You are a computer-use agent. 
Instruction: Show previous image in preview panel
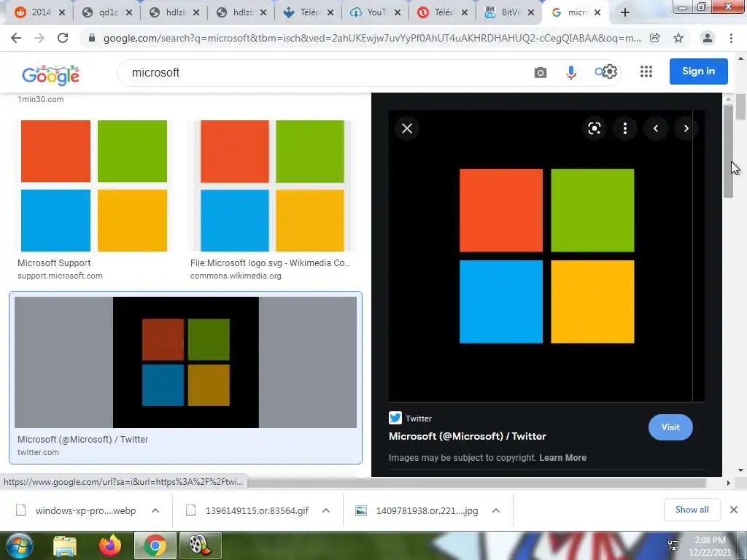pyautogui.click(x=656, y=128)
